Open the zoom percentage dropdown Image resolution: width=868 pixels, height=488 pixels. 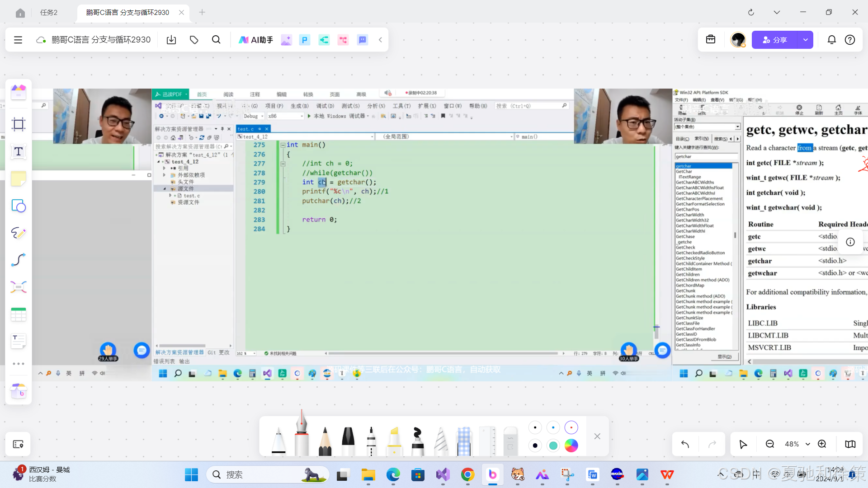tap(797, 444)
